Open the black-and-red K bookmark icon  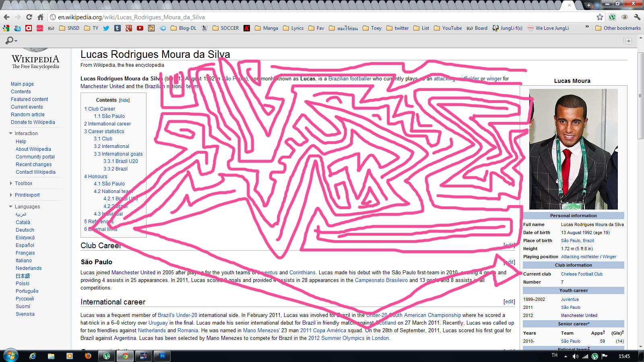pyautogui.click(x=247, y=28)
